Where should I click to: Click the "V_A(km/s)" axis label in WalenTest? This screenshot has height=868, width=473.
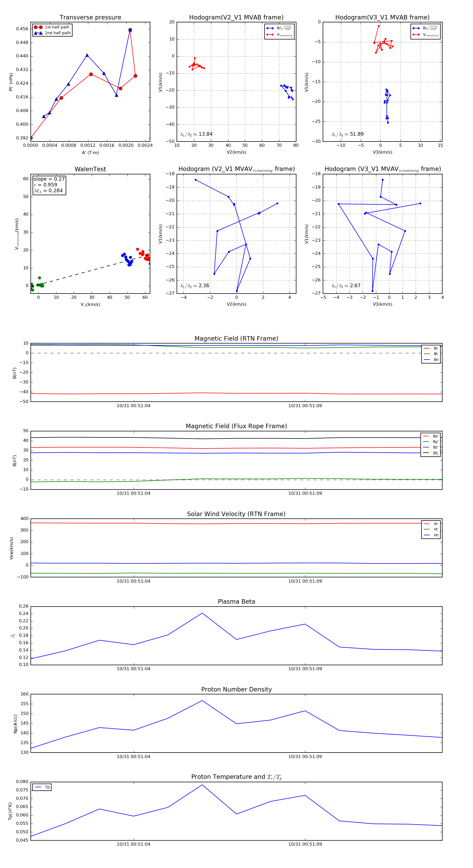click(x=90, y=305)
